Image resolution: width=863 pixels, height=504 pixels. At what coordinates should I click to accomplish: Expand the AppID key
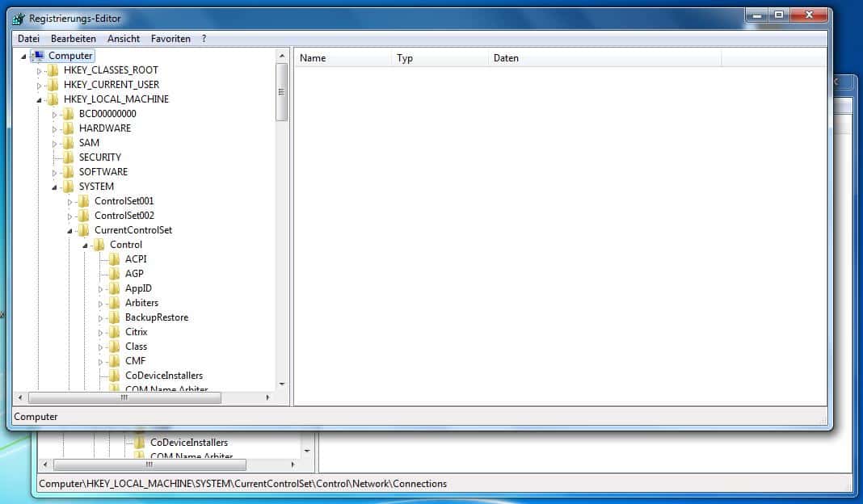(101, 289)
